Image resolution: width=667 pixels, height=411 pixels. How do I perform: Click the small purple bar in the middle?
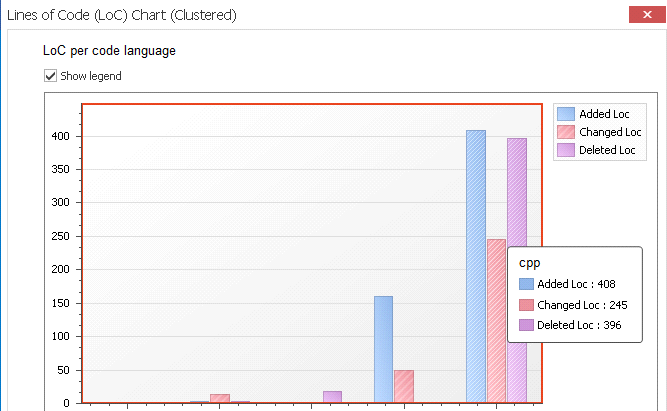tap(332, 397)
